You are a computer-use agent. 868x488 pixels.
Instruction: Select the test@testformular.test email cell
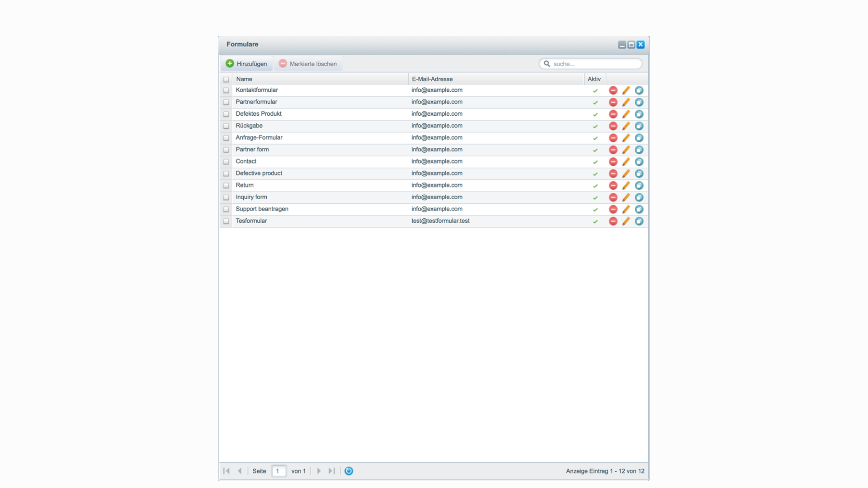coord(496,221)
